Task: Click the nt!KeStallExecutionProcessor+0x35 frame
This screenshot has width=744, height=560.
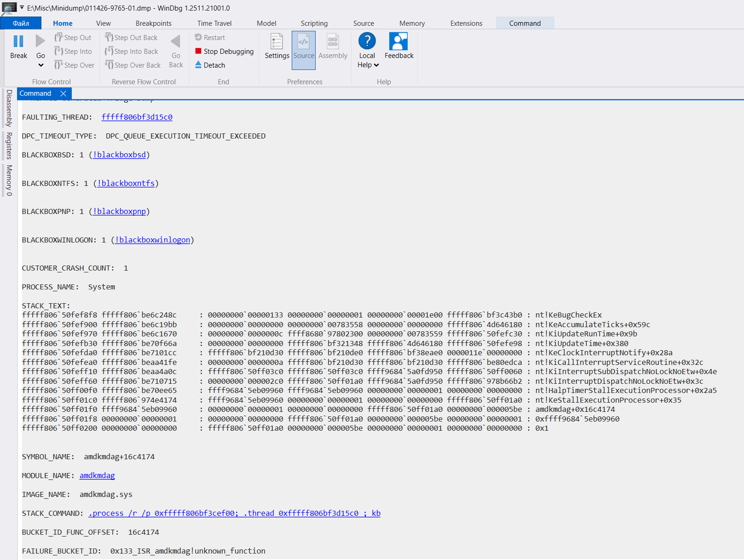Action: [x=608, y=400]
